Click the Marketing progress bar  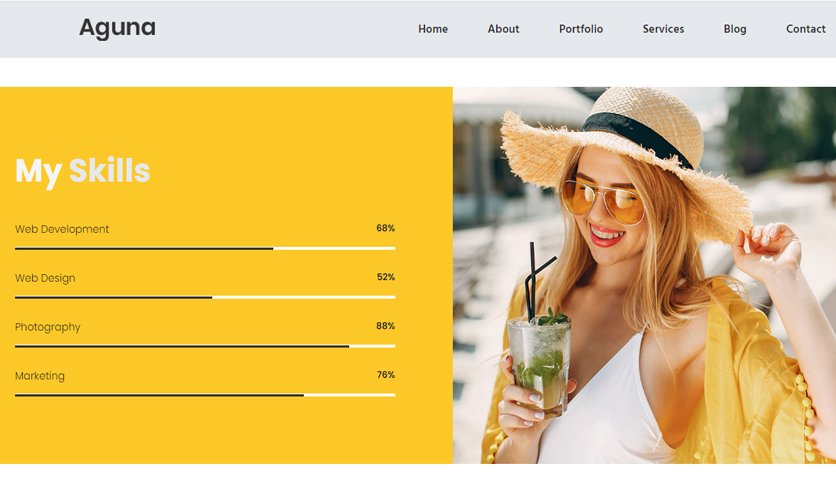tap(205, 396)
